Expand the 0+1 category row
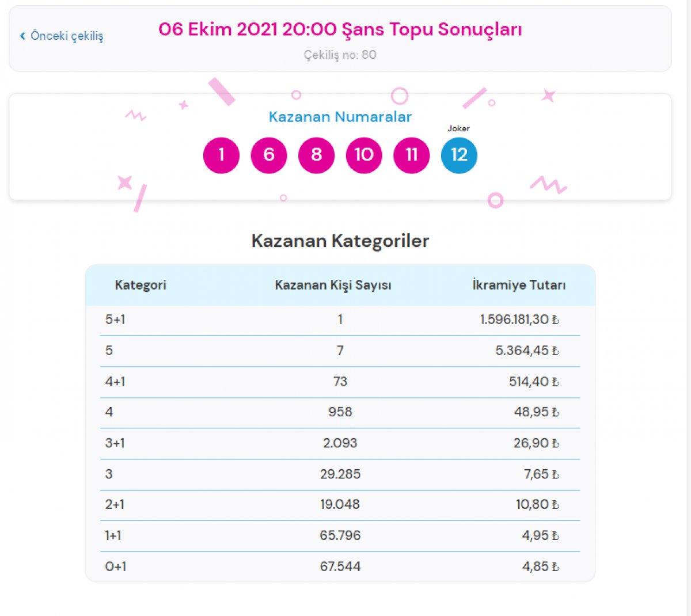Screen dimensions: 691x616 point(340,566)
